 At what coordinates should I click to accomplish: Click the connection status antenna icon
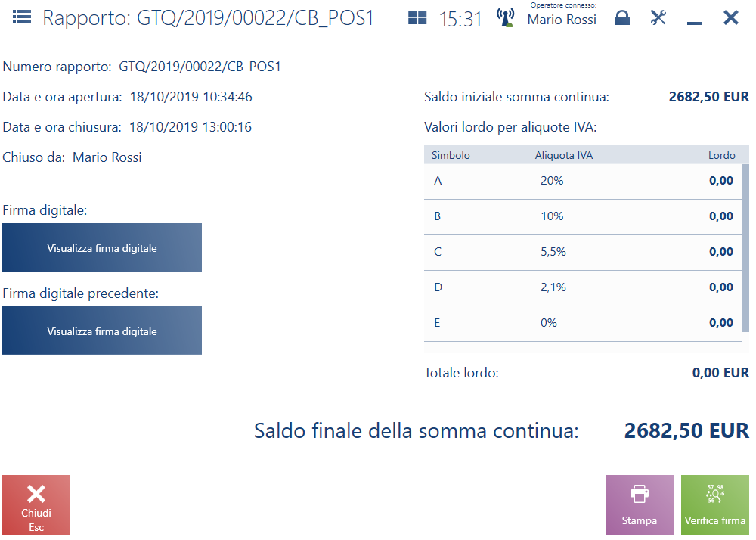coord(505,17)
